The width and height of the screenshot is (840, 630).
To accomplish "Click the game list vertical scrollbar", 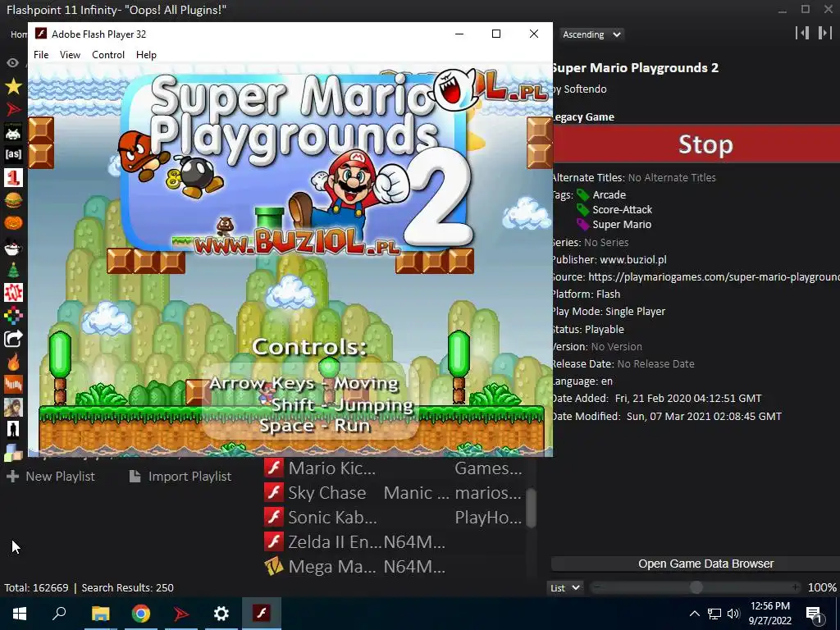I will coord(531,508).
